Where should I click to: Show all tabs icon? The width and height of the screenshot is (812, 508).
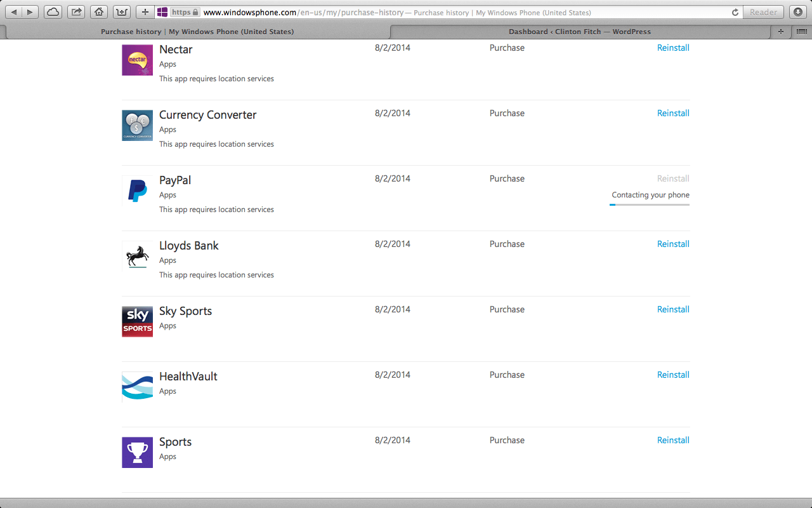pyautogui.click(x=801, y=32)
